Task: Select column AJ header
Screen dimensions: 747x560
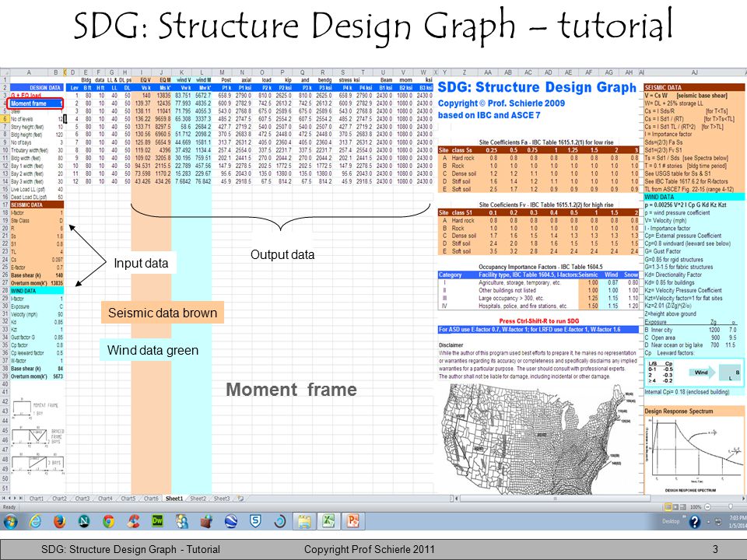Action: (694, 72)
